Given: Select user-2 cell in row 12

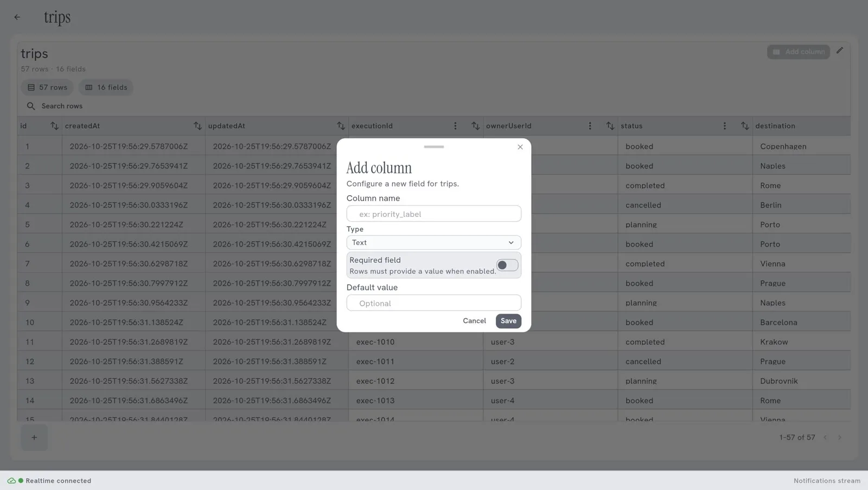Looking at the screenshot, I should tap(550, 362).
